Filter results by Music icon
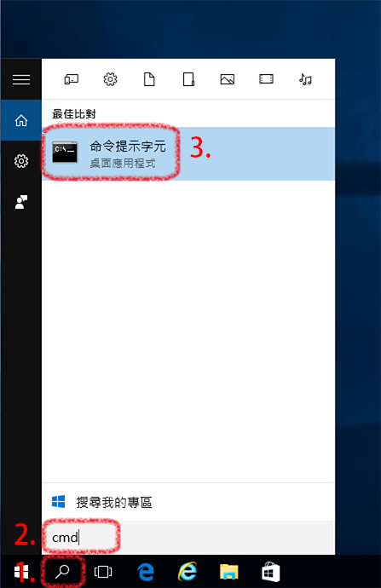 coord(305,79)
